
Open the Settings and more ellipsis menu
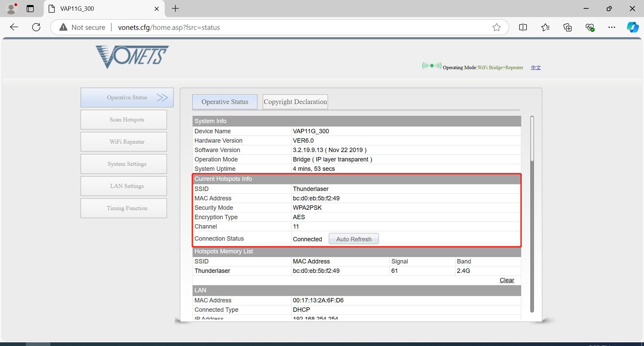pos(612,27)
